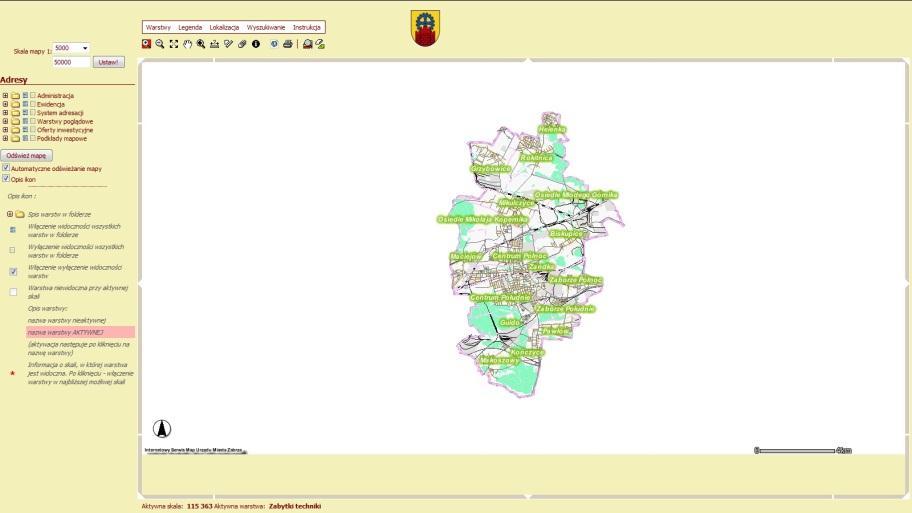This screenshot has width=912, height=513.
Task: Click the empty checkbox beside Administracja
Action: (33, 95)
